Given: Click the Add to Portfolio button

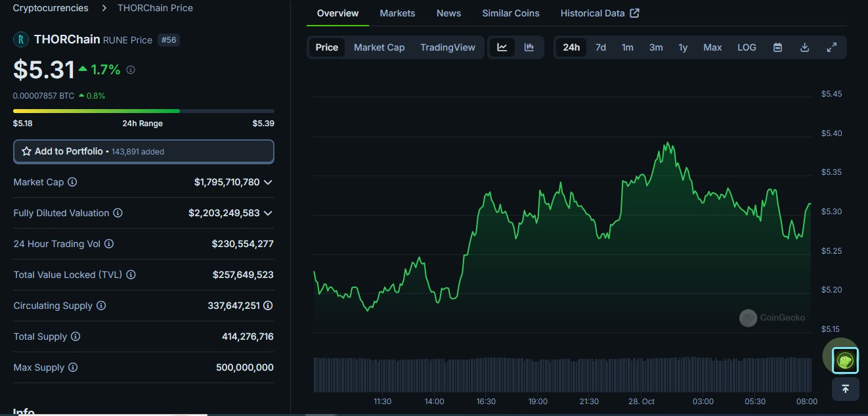Looking at the screenshot, I should 144,151.
